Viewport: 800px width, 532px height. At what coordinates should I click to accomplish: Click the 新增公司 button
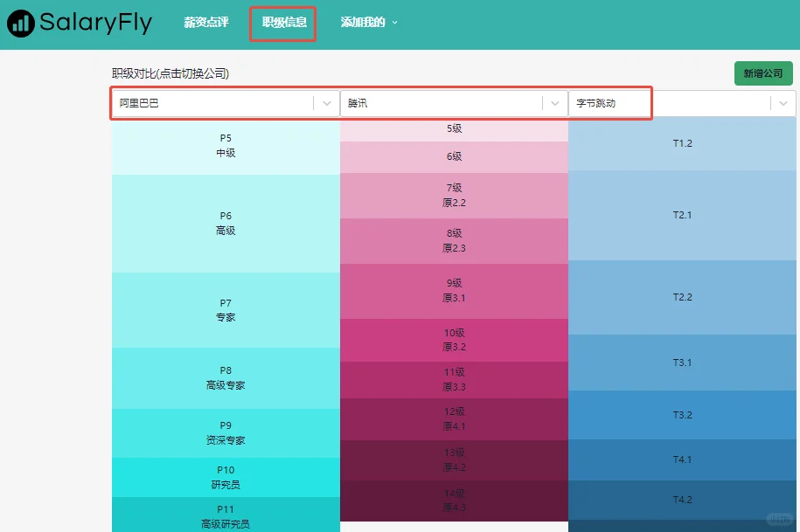tap(763, 73)
